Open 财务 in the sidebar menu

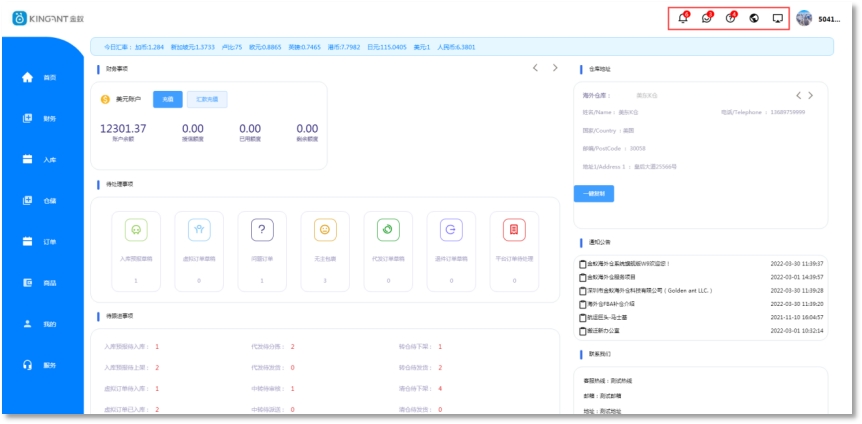pos(41,118)
